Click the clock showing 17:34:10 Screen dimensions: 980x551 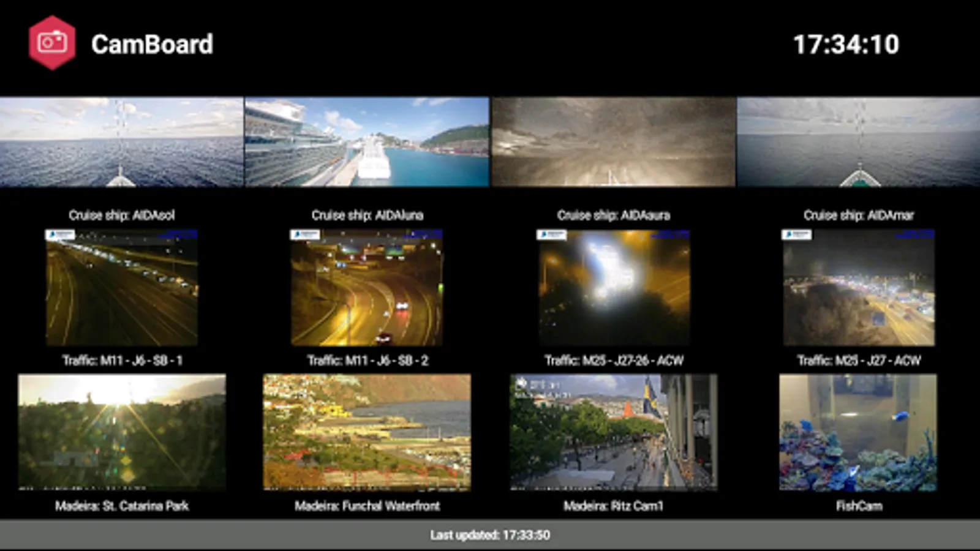click(846, 44)
